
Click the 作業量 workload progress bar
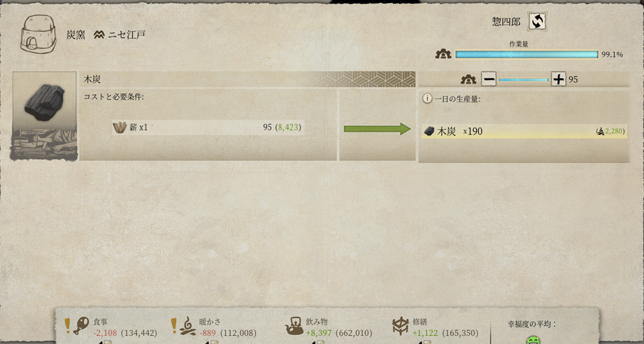527,55
